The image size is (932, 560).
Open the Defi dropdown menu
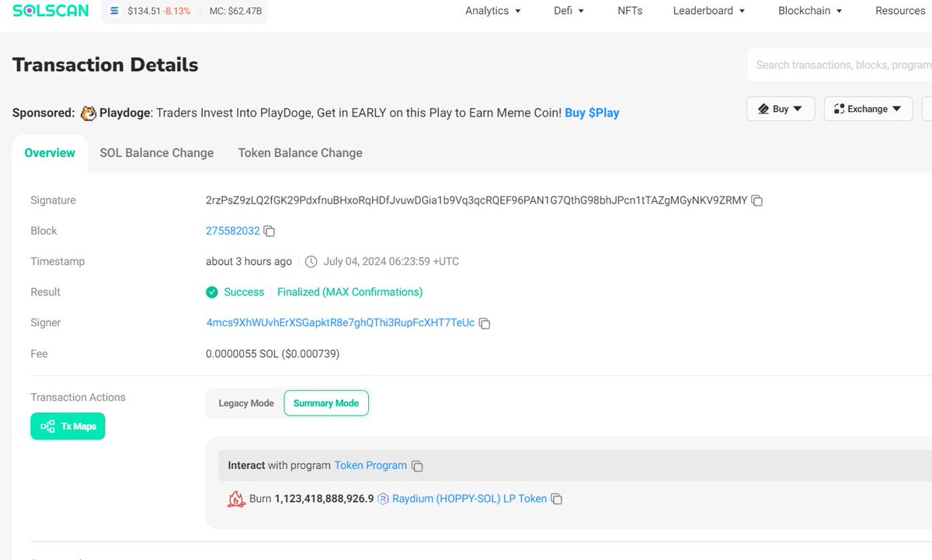coord(569,11)
